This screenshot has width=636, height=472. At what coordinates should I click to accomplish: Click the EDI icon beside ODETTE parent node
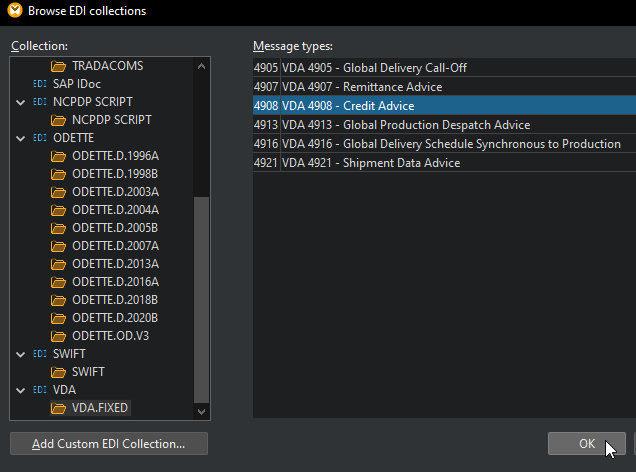40,138
